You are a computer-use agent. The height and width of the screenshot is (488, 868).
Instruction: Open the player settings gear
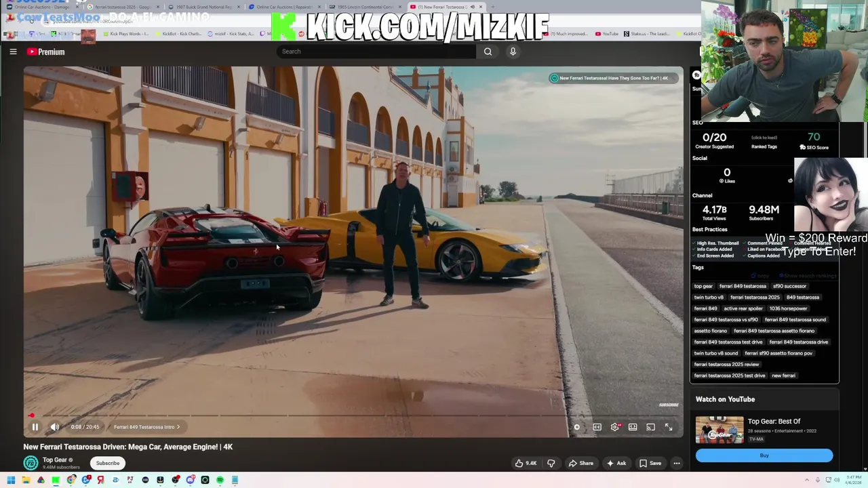pos(615,427)
